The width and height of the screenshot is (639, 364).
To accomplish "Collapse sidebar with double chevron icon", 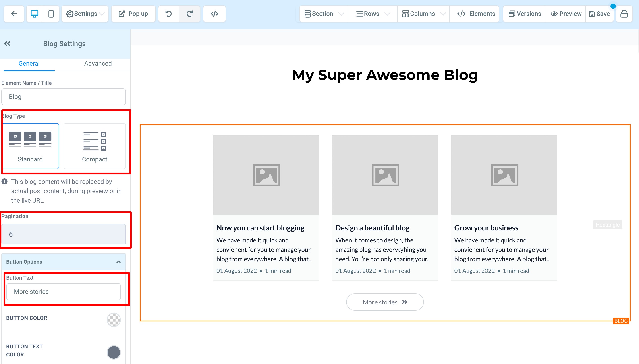I will point(7,44).
